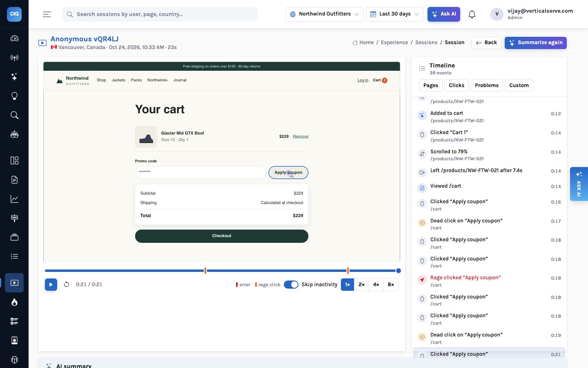Filter timeline by Custom events

pos(519,85)
